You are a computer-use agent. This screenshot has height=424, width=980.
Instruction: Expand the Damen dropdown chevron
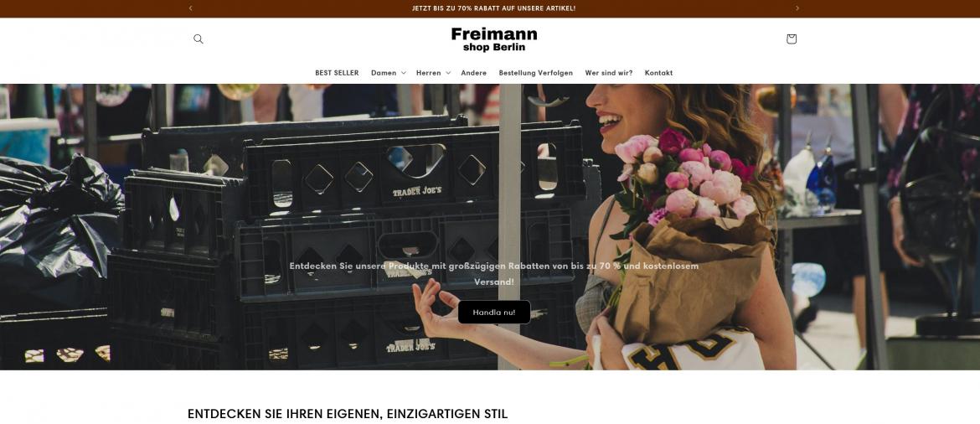pyautogui.click(x=403, y=73)
